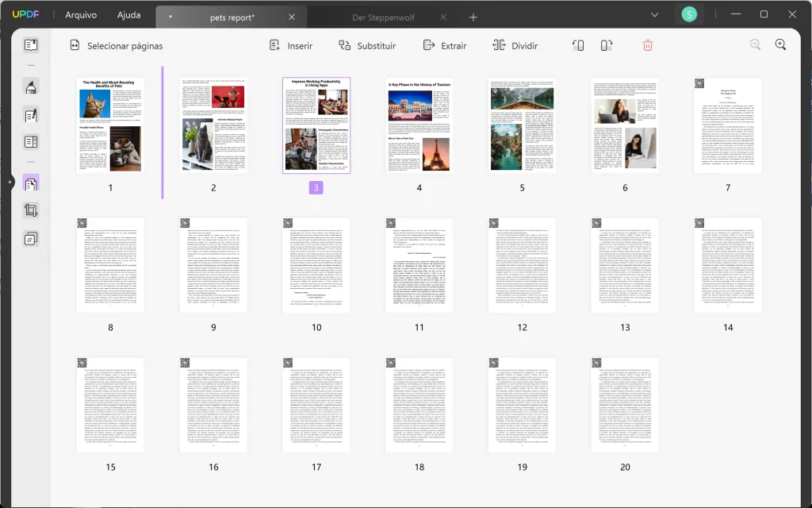Select page 11 thumbnail
This screenshot has width=812, height=508.
[419, 265]
